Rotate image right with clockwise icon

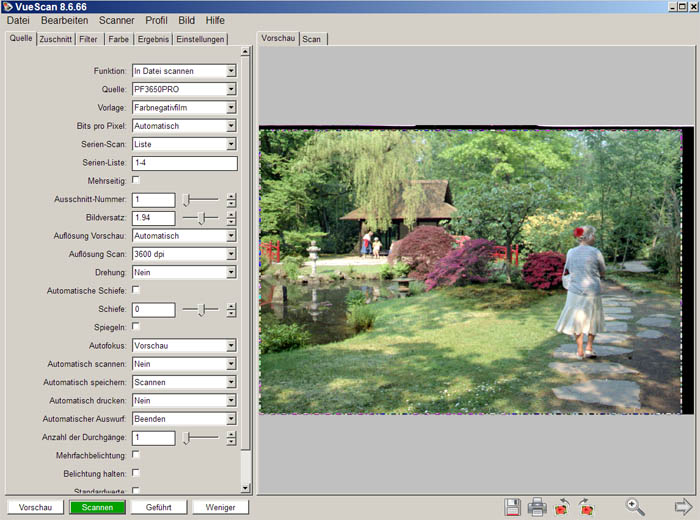[586, 507]
